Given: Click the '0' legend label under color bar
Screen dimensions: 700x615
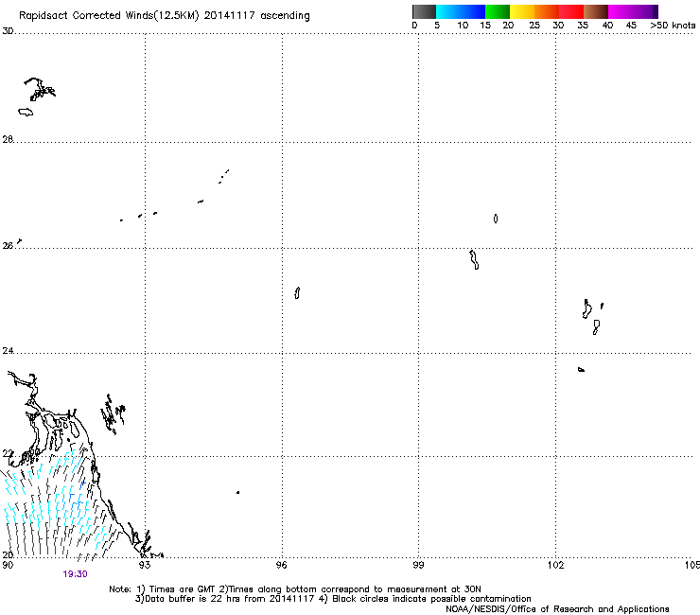Looking at the screenshot, I should coord(414,26).
